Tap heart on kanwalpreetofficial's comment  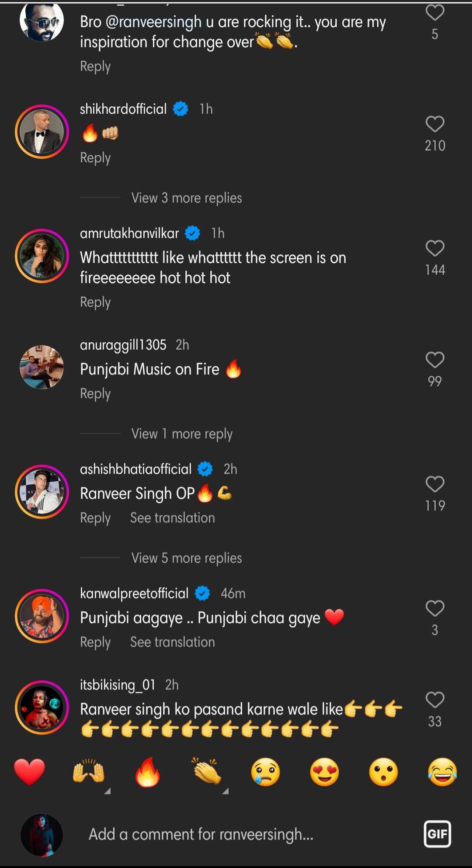pyautogui.click(x=435, y=609)
